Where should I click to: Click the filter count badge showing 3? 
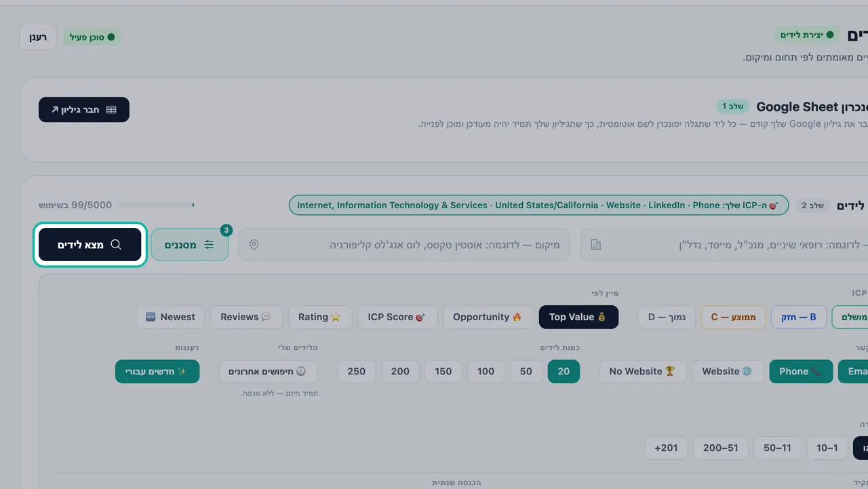click(x=226, y=231)
